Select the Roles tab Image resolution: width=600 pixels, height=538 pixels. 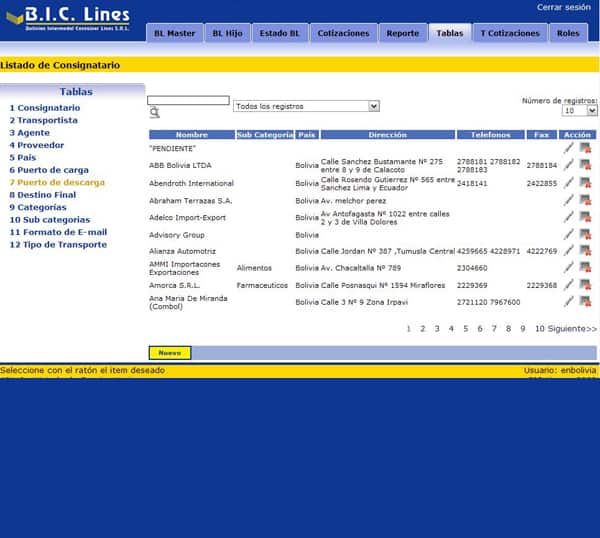(x=568, y=33)
